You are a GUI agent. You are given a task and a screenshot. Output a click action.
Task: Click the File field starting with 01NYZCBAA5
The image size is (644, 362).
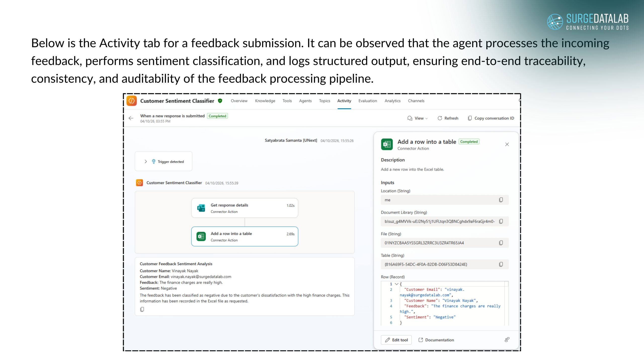point(445,243)
